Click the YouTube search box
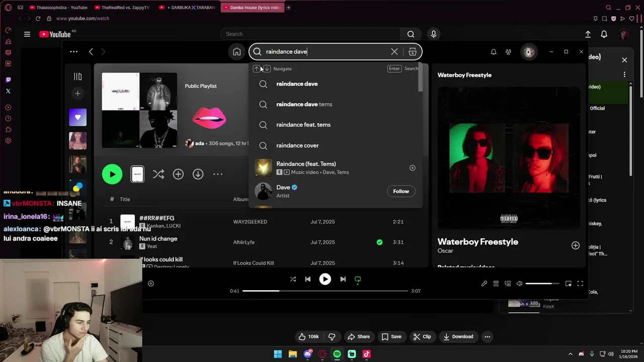The image size is (644, 362). pos(311,34)
